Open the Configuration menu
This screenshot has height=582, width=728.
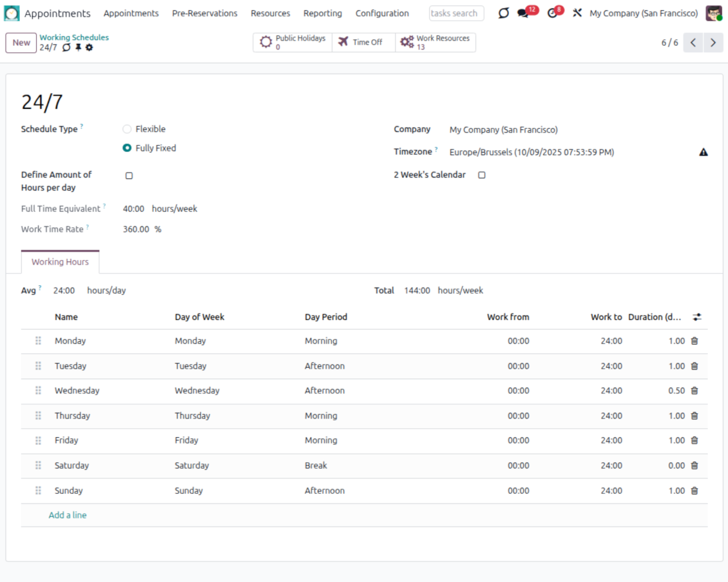pos(382,14)
